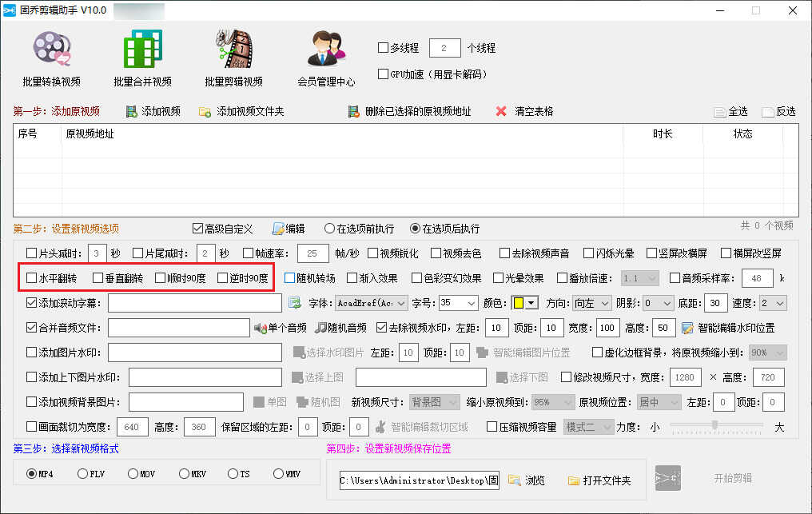The width and height of the screenshot is (812, 514).
Task: Open 批量剪辑视频 filmstrip icon
Action: [x=234, y=49]
